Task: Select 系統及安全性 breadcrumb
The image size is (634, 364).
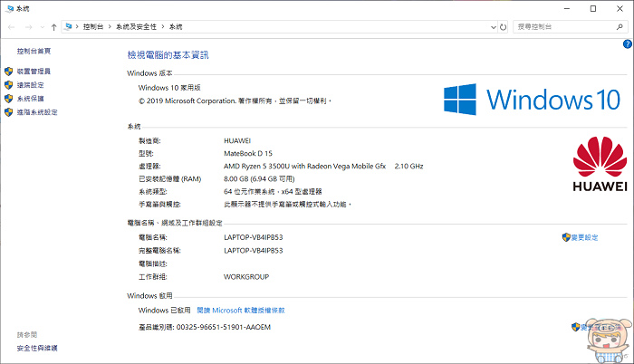Action: click(136, 26)
